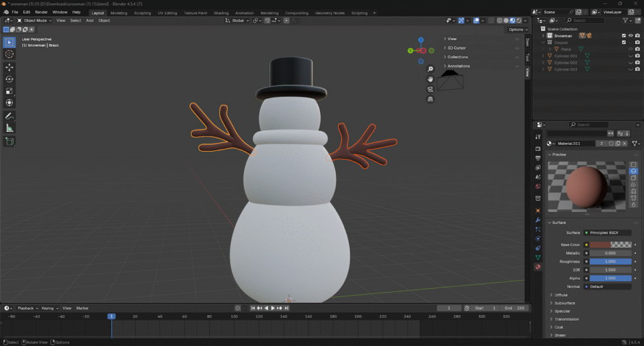Click the Principled BSDF surface button

point(607,233)
